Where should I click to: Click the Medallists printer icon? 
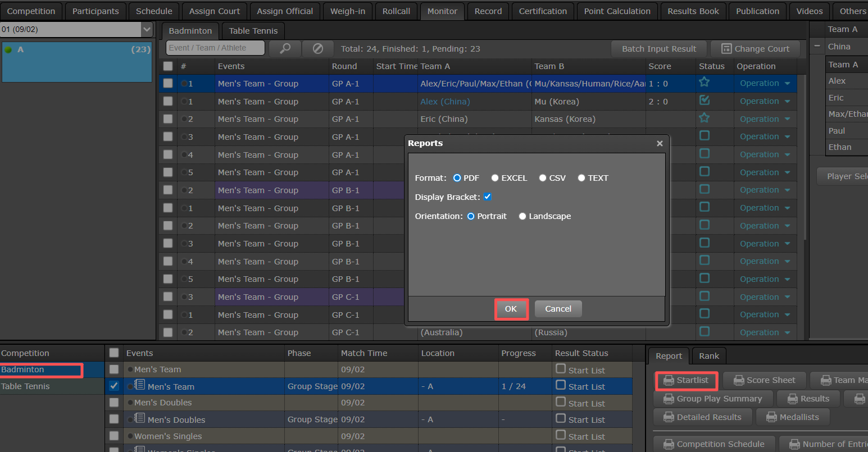tap(772, 417)
